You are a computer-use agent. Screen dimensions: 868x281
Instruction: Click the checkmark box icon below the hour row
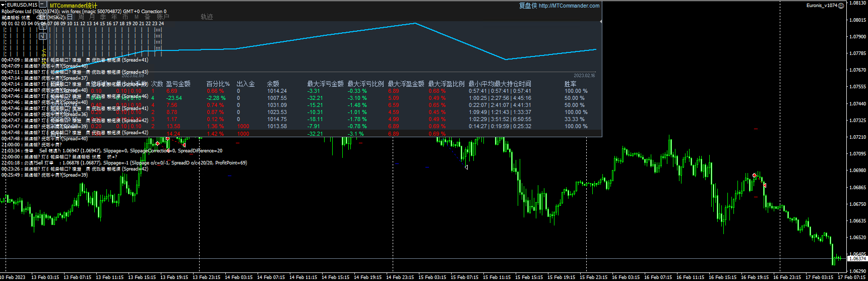tap(43, 36)
